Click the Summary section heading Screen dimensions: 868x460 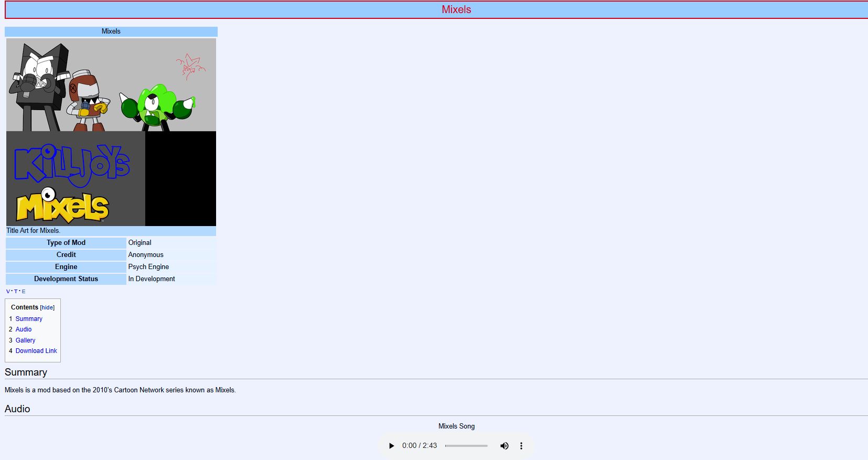pyautogui.click(x=26, y=372)
